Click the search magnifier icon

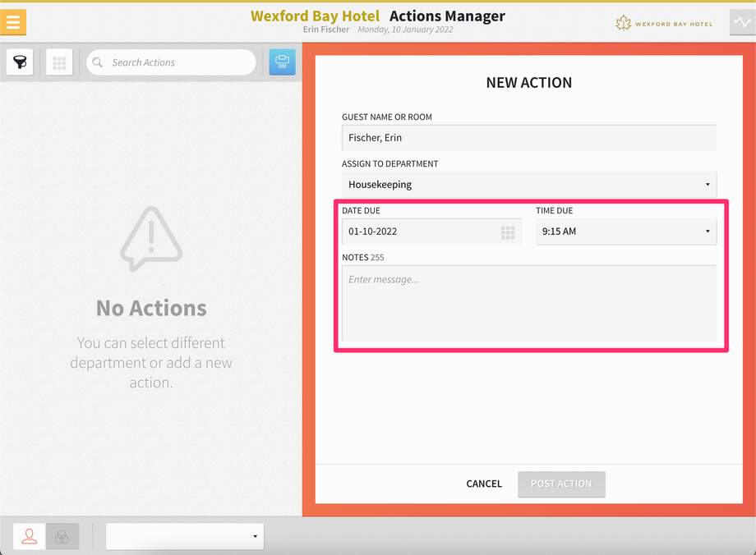coord(98,62)
